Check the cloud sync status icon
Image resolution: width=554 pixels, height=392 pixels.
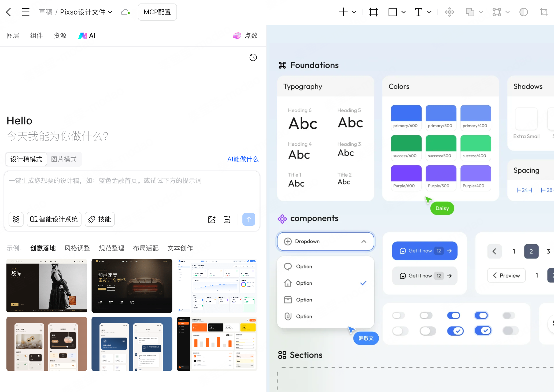(125, 12)
